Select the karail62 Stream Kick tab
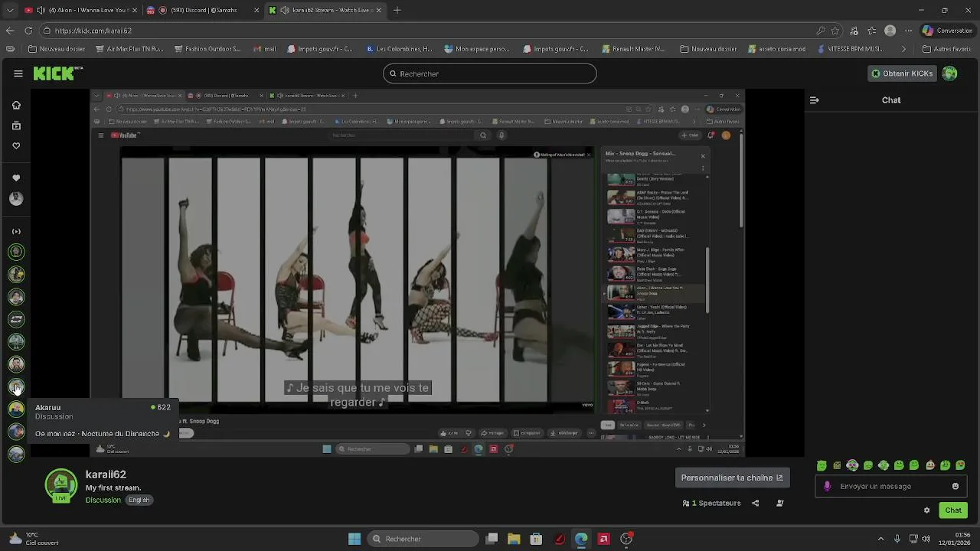 coord(325,10)
